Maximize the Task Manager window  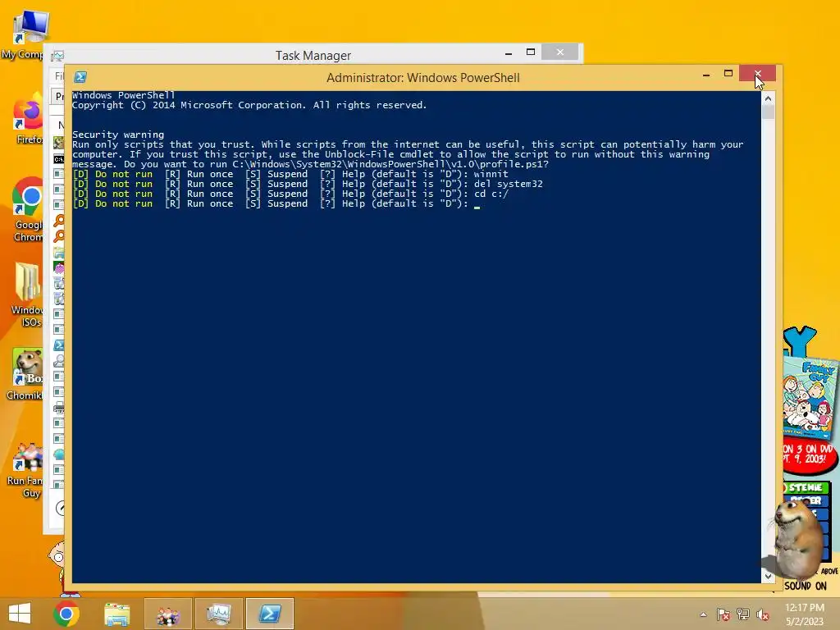coord(531,52)
